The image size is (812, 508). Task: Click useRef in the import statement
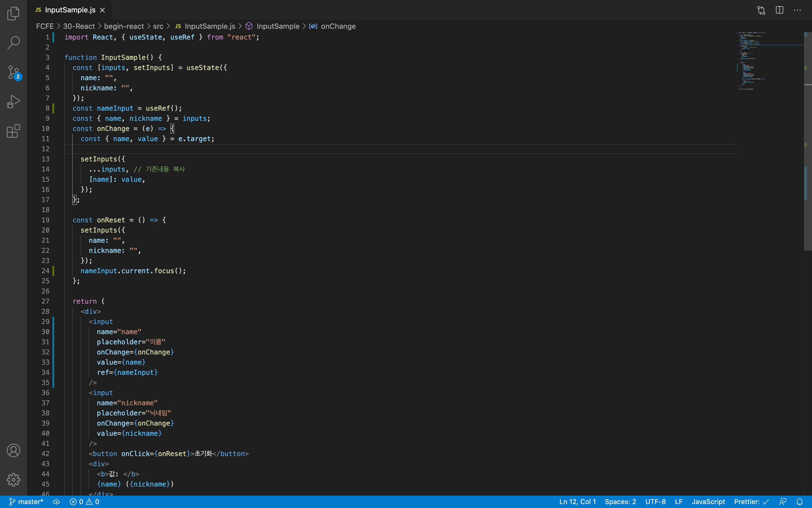coord(182,37)
